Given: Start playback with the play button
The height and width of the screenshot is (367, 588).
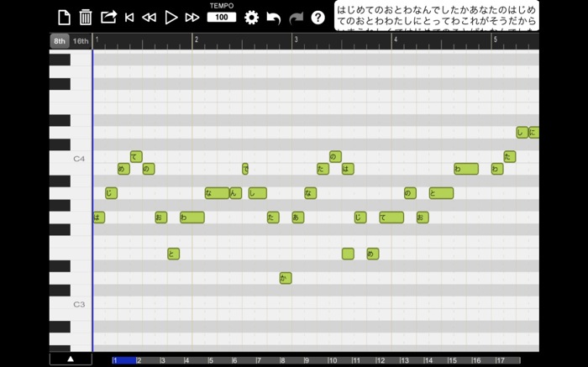Looking at the screenshot, I should click(171, 18).
